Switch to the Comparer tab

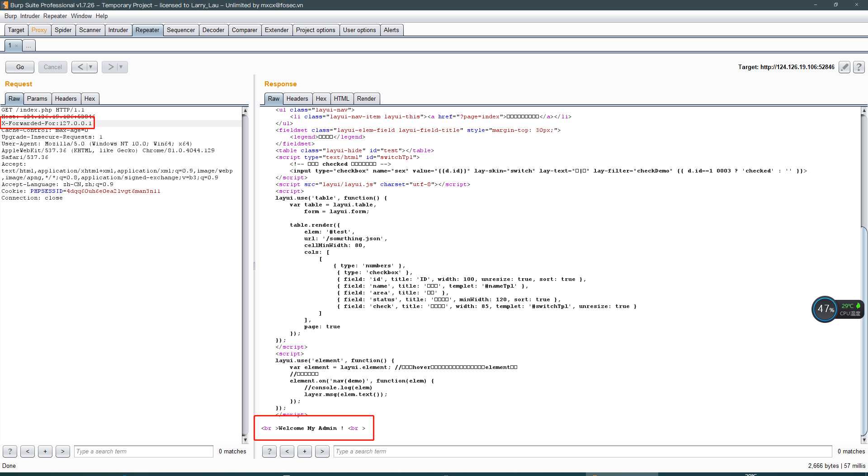coord(245,30)
